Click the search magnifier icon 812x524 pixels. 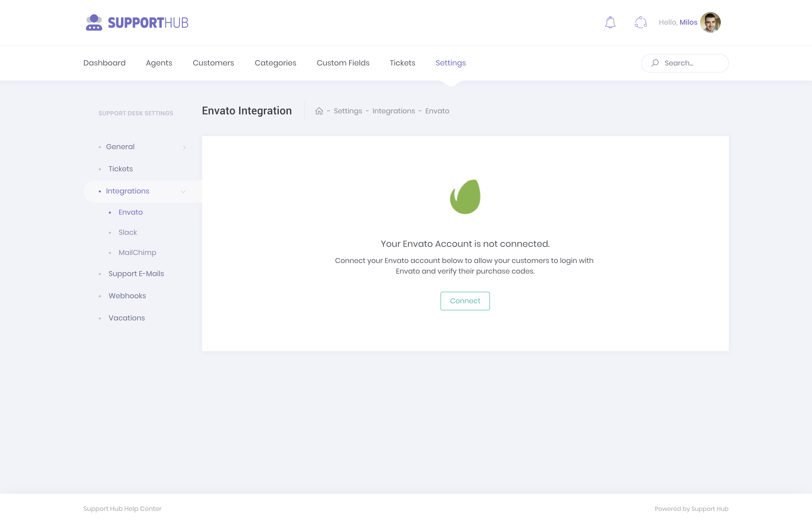click(x=655, y=63)
